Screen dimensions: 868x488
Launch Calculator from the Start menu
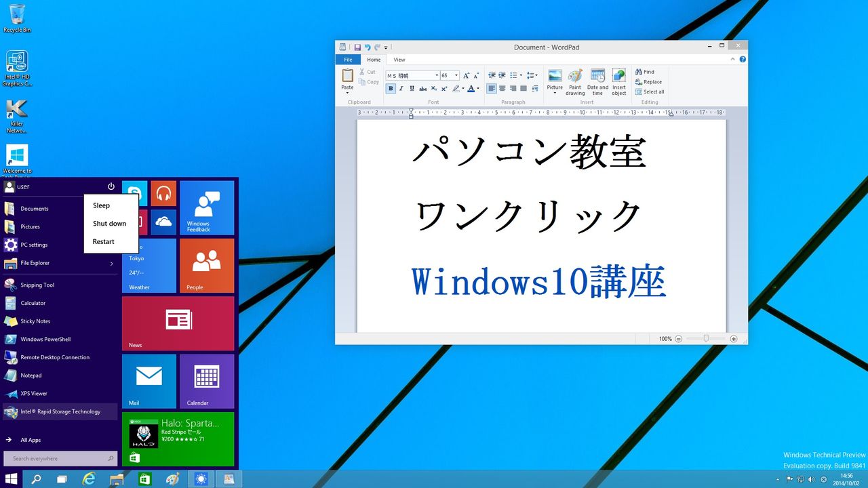(60, 303)
